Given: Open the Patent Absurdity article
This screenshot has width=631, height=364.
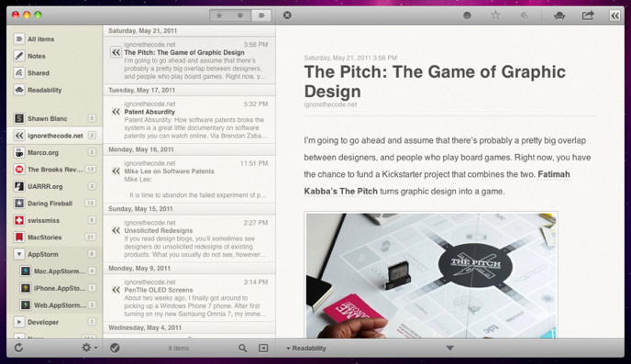Looking at the screenshot, I should pyautogui.click(x=189, y=119).
